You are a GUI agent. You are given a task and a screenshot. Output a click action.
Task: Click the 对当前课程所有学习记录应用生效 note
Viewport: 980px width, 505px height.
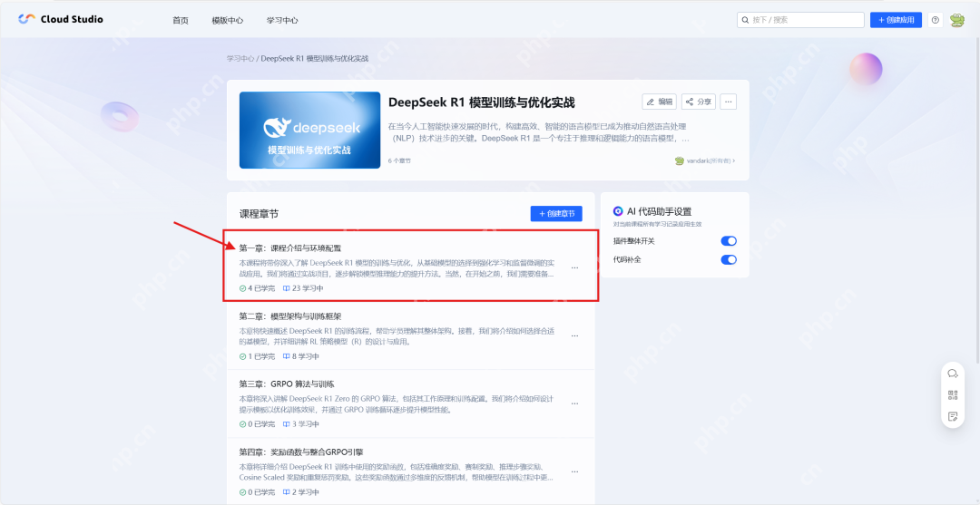(x=658, y=223)
